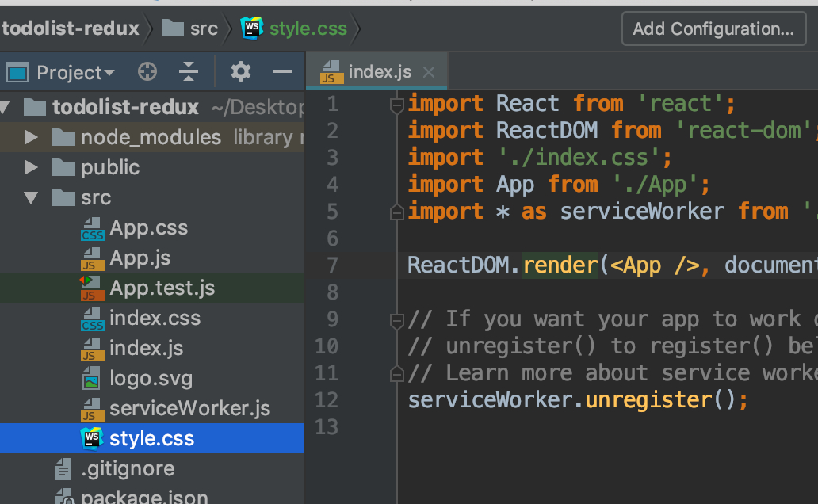The height and width of the screenshot is (504, 818).
Task: Click the locate/scroll-from-source crosshair icon
Action: pos(147,71)
